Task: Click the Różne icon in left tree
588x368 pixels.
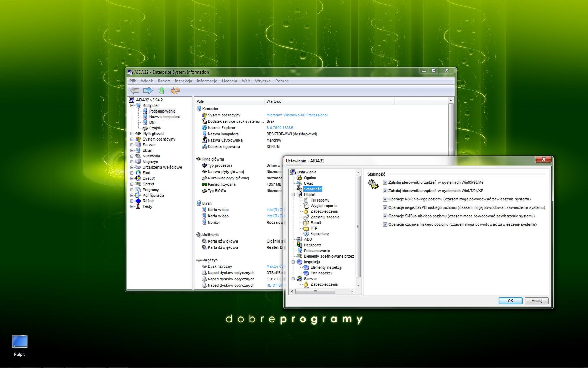Action: [x=138, y=201]
